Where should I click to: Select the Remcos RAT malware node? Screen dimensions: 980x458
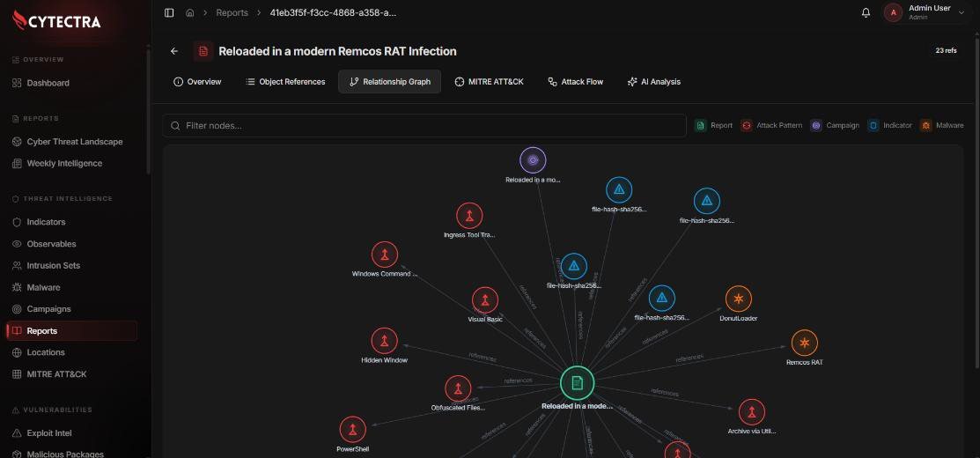pyautogui.click(x=805, y=343)
